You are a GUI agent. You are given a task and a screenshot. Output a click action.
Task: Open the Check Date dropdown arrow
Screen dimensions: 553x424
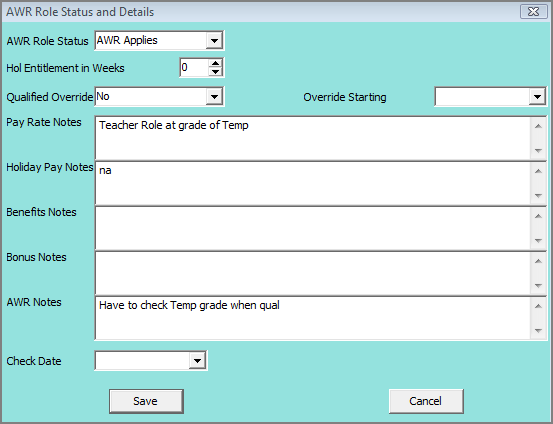point(197,361)
